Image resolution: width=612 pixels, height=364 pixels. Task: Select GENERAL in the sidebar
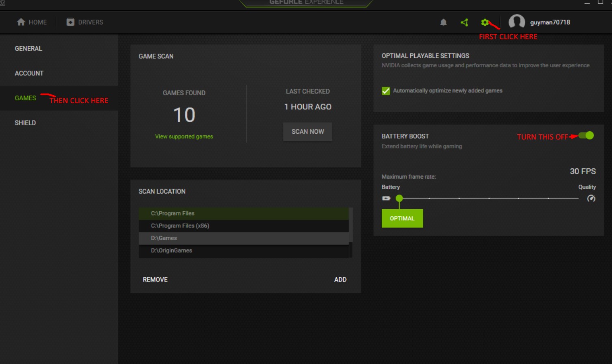pos(28,49)
